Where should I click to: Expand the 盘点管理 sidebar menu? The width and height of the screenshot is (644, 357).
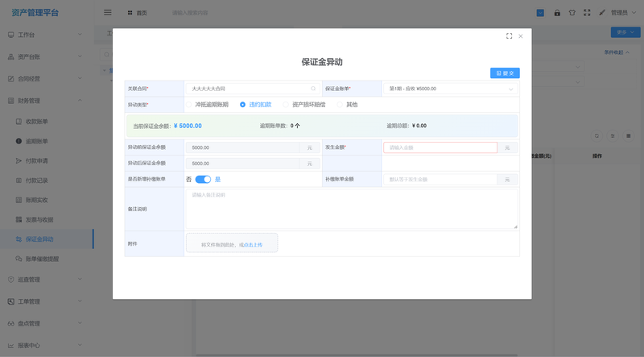point(80,323)
